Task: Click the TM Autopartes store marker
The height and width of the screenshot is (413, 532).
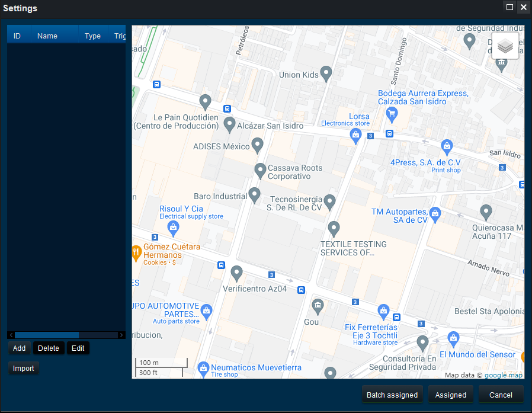Action: [x=435, y=213]
